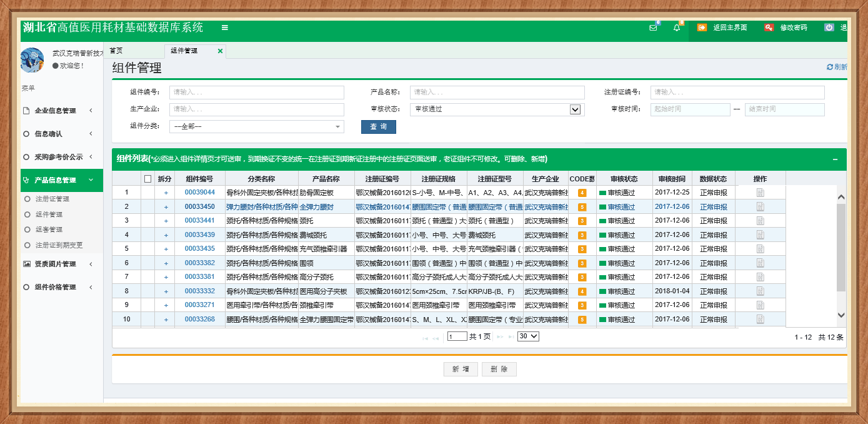Open component link 00033450
868x424 pixels.
(x=199, y=207)
